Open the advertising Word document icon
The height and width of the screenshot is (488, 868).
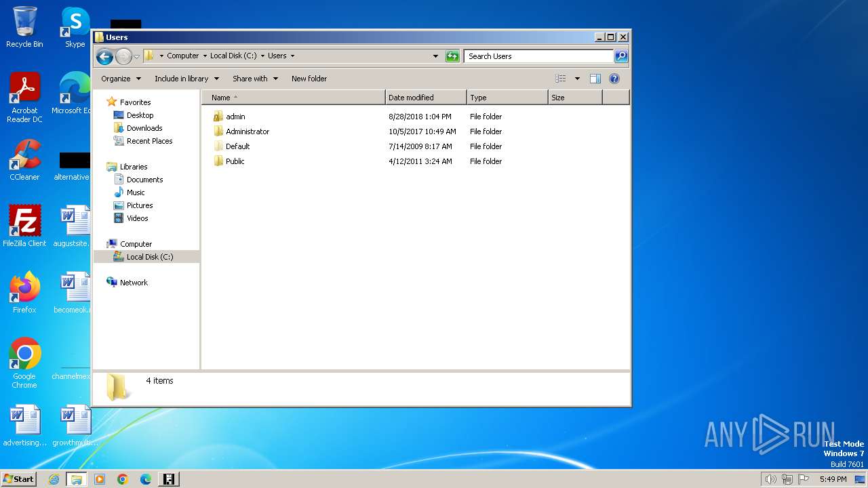click(x=24, y=426)
